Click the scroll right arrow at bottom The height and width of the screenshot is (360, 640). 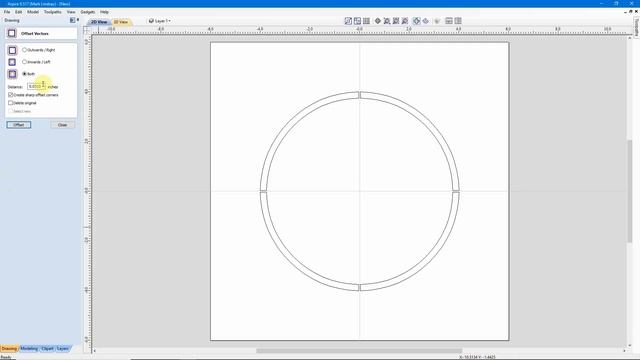tap(624, 351)
